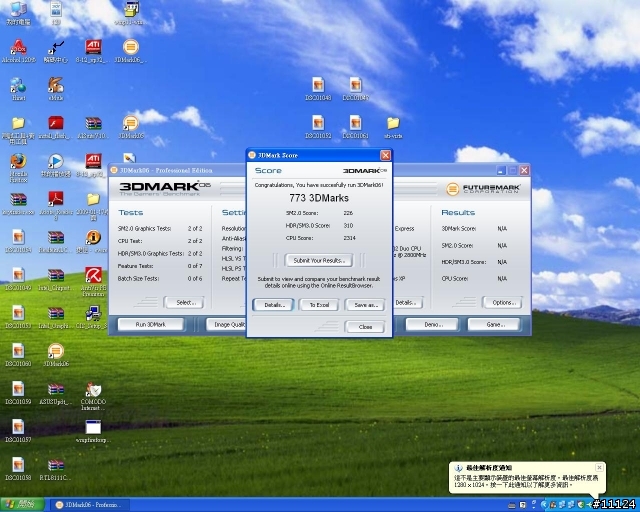640x512 pixels.
Task: Click Submit Your Results in Score dialog
Action: 319,260
